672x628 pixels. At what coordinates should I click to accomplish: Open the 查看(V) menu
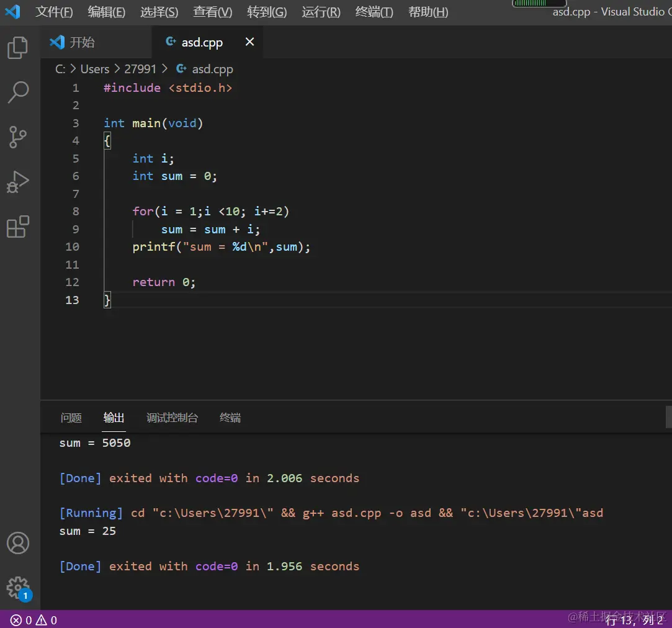coord(213,12)
